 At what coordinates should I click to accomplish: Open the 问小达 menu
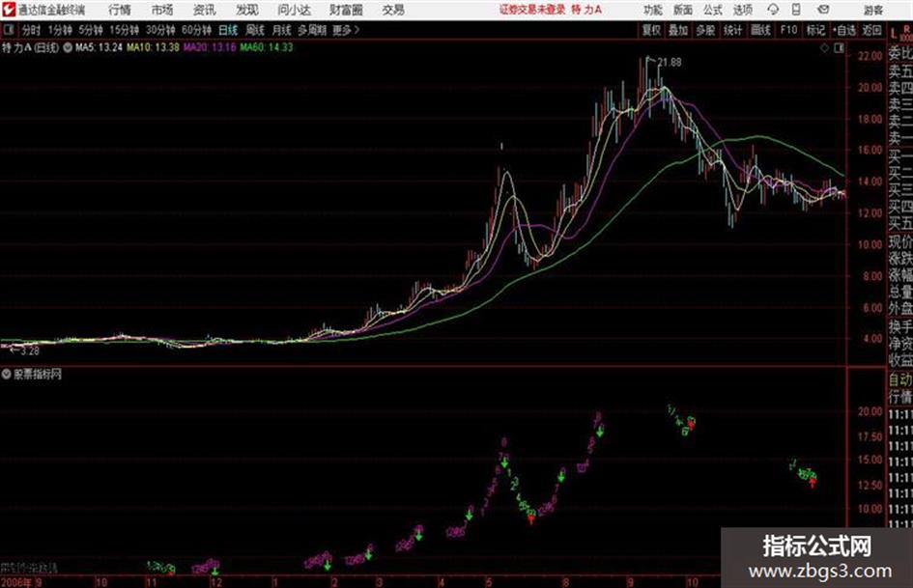point(294,10)
